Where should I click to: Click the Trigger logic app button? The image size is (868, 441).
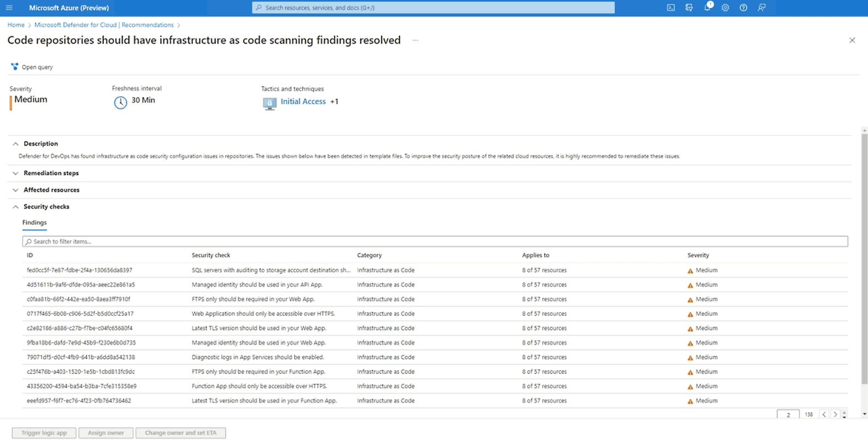point(44,433)
